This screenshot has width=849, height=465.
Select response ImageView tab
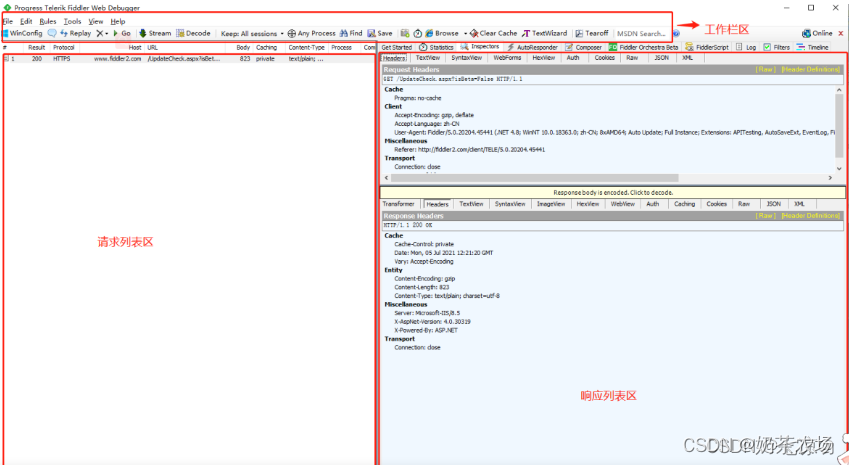click(x=551, y=204)
